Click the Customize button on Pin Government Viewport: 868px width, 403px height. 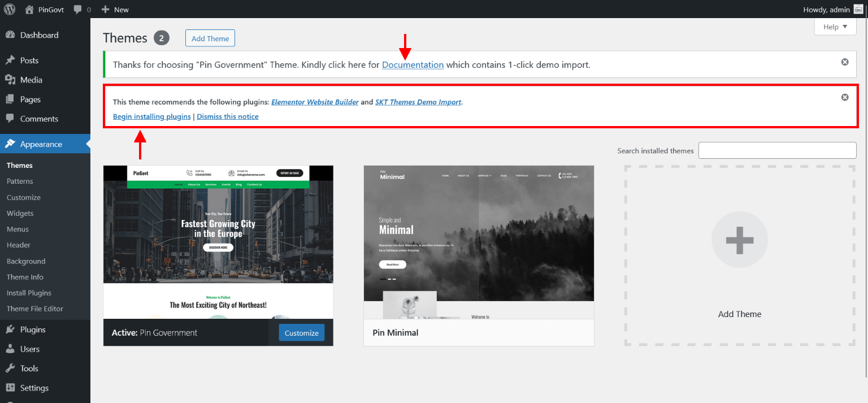click(x=301, y=333)
